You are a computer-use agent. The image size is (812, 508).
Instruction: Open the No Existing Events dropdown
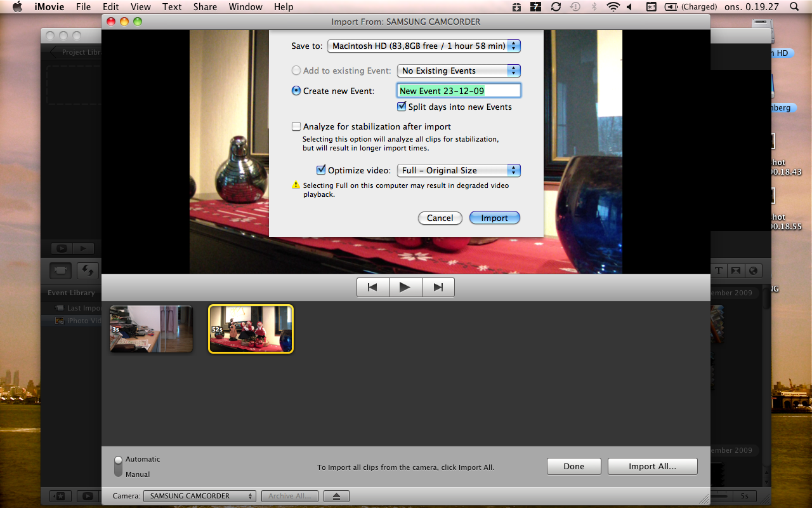459,70
